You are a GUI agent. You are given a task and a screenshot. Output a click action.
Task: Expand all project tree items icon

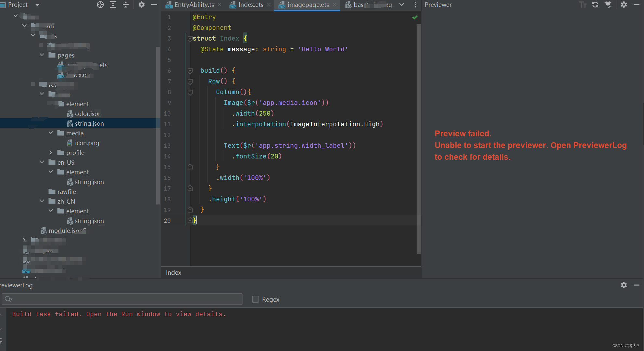click(113, 5)
